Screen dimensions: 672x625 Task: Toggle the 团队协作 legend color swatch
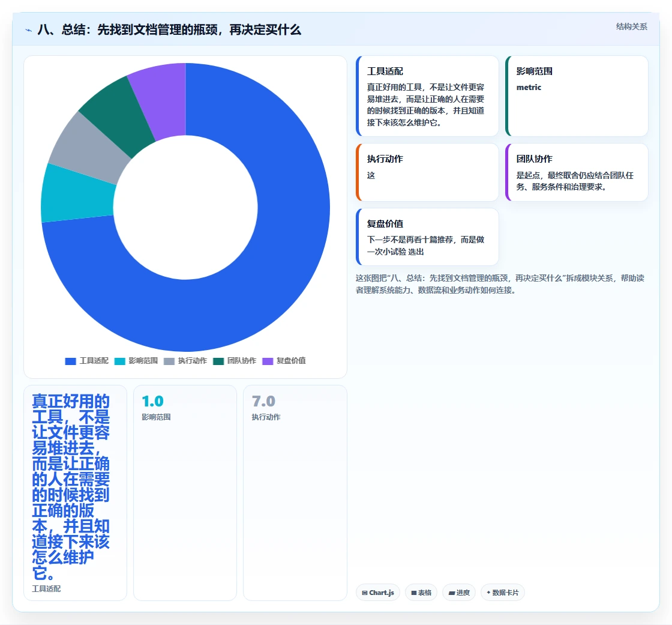click(x=218, y=361)
